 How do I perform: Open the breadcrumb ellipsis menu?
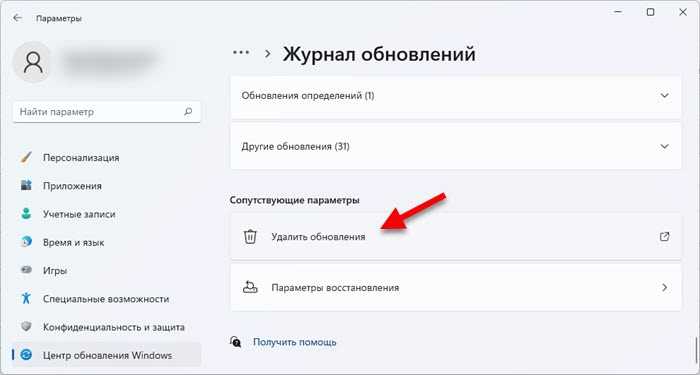(241, 53)
